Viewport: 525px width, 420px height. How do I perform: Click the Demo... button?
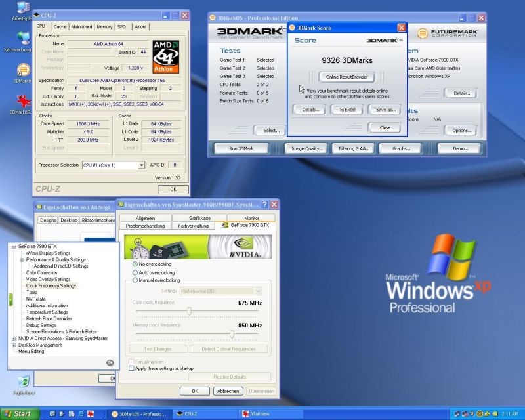pyautogui.click(x=460, y=148)
